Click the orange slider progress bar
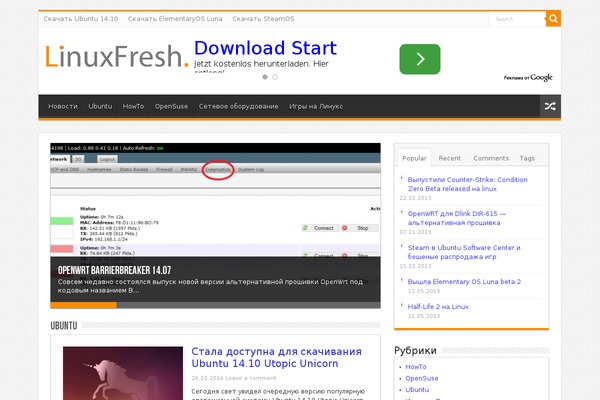 coord(83,305)
